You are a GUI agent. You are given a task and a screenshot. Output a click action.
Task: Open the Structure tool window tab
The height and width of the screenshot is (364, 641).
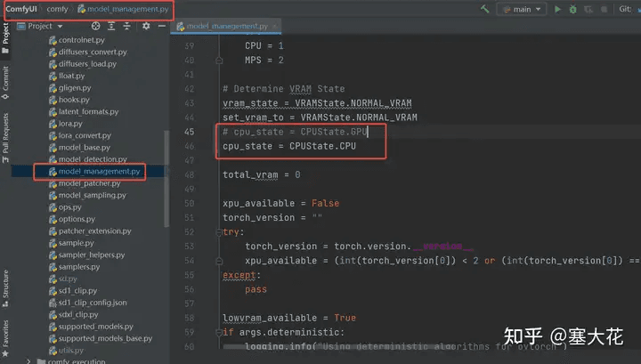pyautogui.click(x=5, y=288)
